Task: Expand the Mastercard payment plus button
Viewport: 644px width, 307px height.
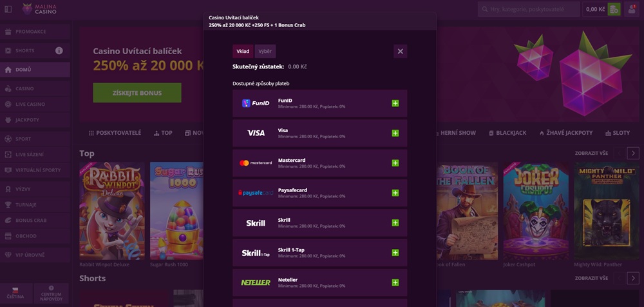Action: tap(395, 163)
